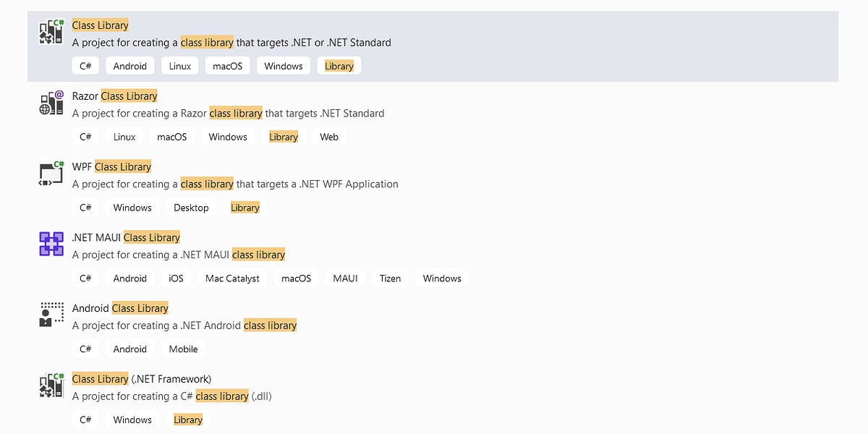This screenshot has width=868, height=434.
Task: Click the macOS tag under Razor Class Library
Action: 172,136
